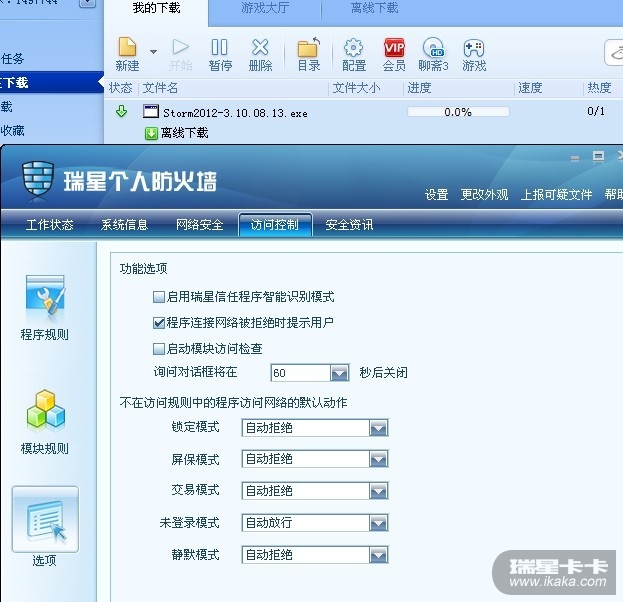The height and width of the screenshot is (602, 623).
Task: Click the exe file icon of Storm2012
Action: click(x=151, y=111)
